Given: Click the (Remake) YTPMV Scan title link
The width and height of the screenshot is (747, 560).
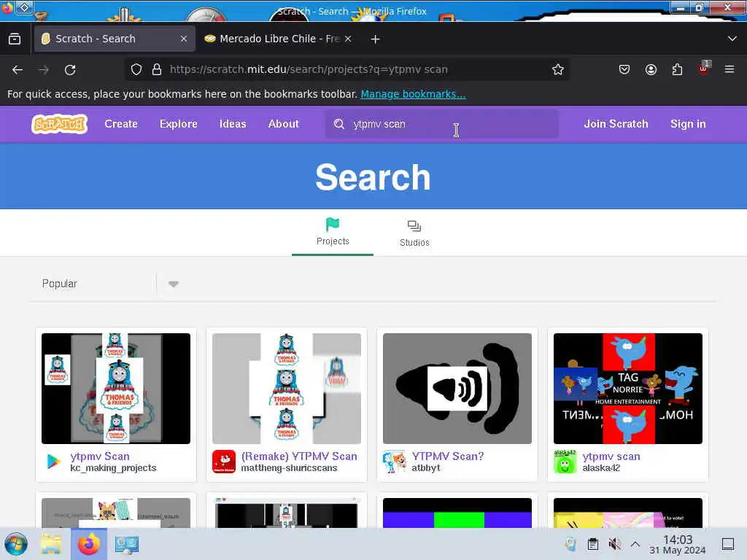Looking at the screenshot, I should [298, 456].
